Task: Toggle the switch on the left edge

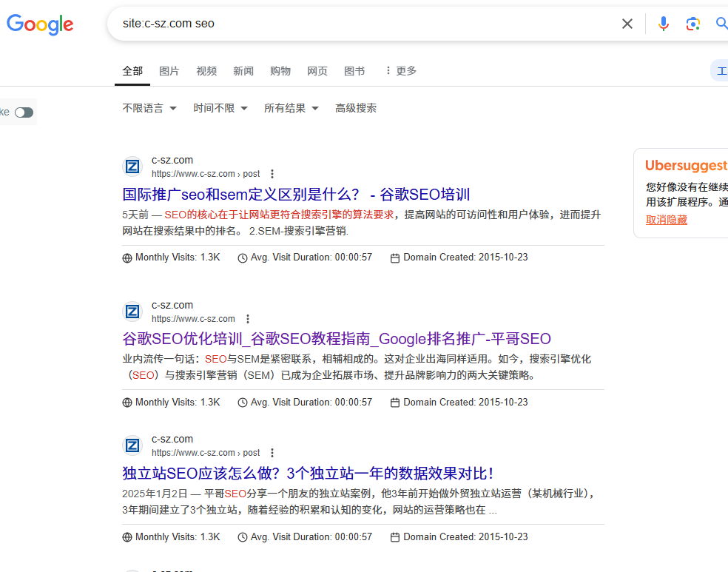Action: 24,112
